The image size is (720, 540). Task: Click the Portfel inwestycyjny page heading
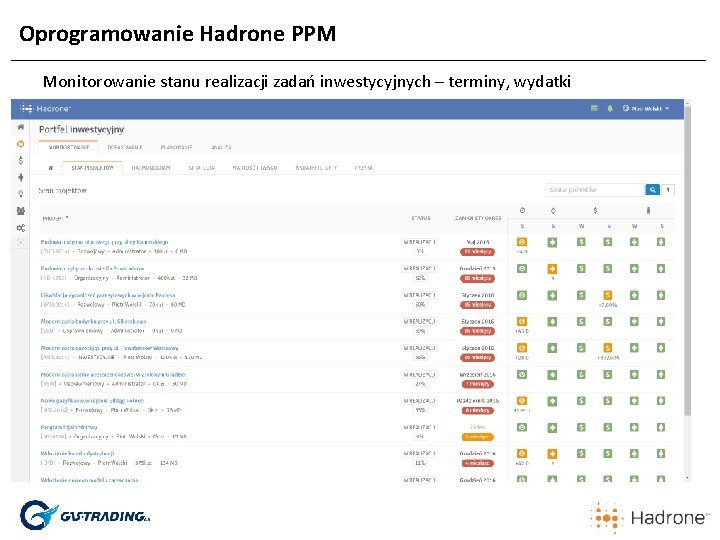[81, 129]
